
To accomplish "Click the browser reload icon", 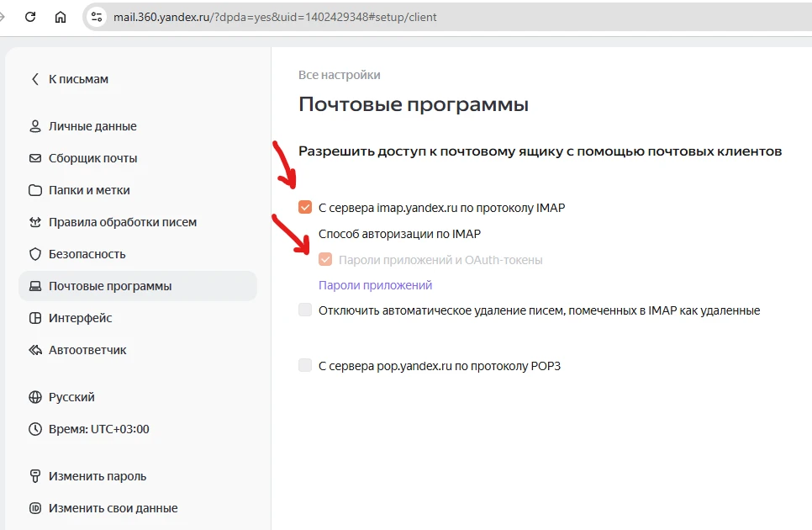I will [x=31, y=16].
